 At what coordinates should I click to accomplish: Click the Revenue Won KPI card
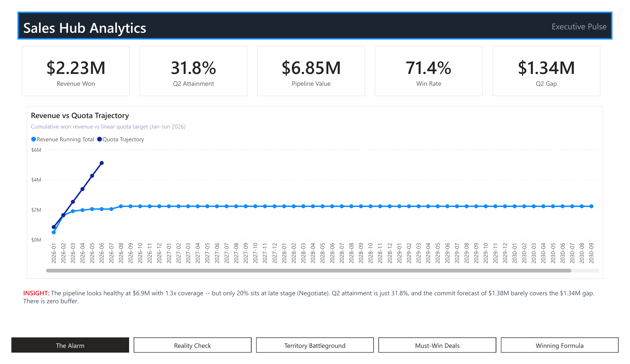click(x=76, y=71)
